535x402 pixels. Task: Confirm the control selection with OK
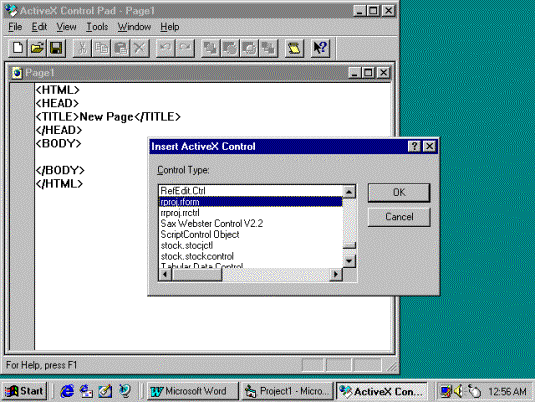point(399,192)
